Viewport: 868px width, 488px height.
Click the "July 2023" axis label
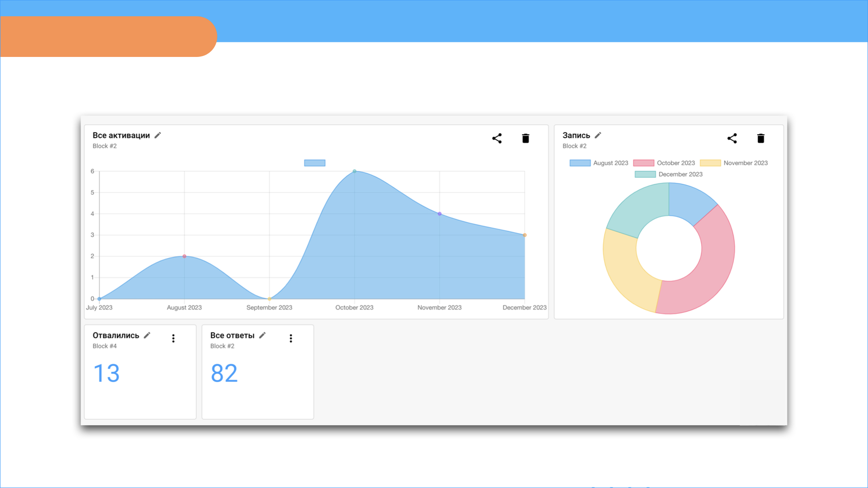tap(99, 307)
